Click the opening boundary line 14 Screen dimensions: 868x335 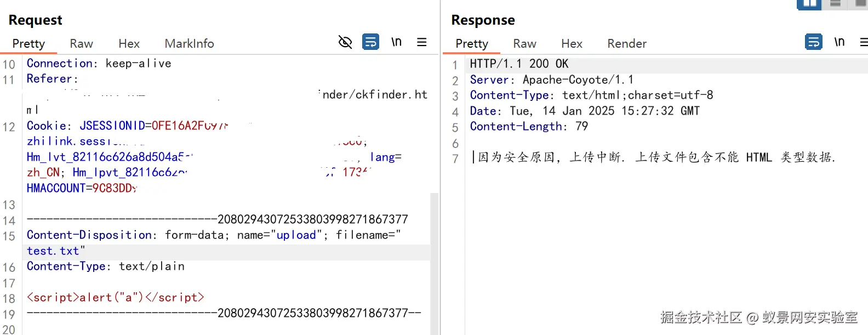[x=218, y=220]
